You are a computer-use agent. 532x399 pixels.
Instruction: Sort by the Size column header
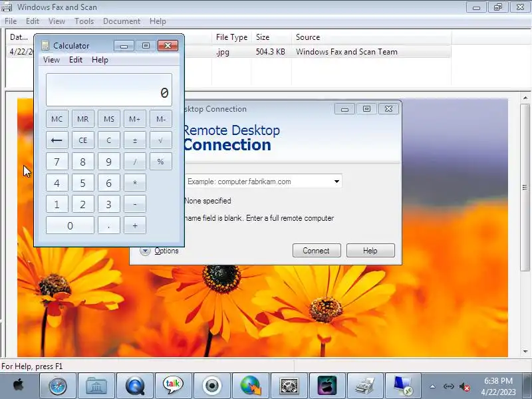pyautogui.click(x=271, y=37)
